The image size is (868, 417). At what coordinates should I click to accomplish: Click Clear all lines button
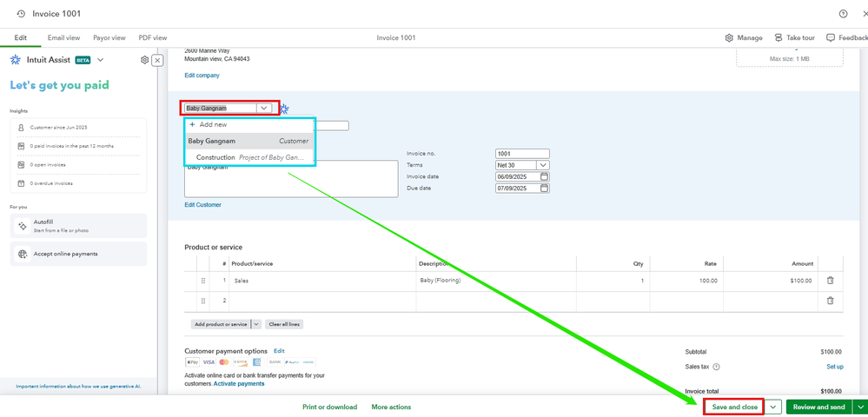284,324
